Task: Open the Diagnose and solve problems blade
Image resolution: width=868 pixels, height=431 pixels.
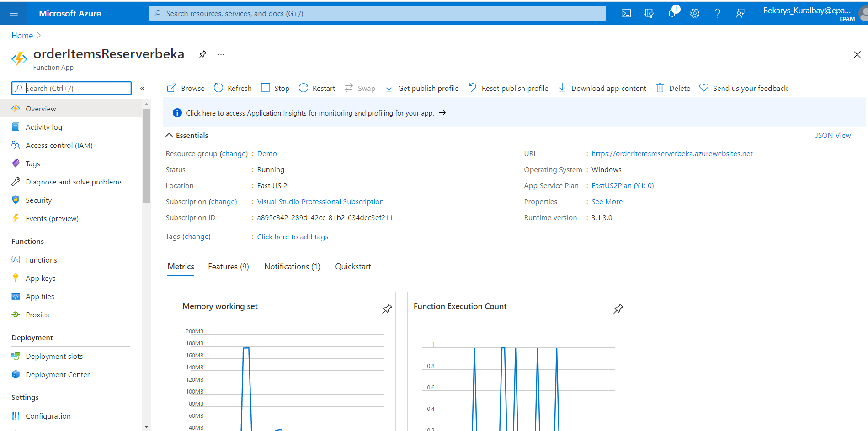Action: pyautogui.click(x=16, y=181)
